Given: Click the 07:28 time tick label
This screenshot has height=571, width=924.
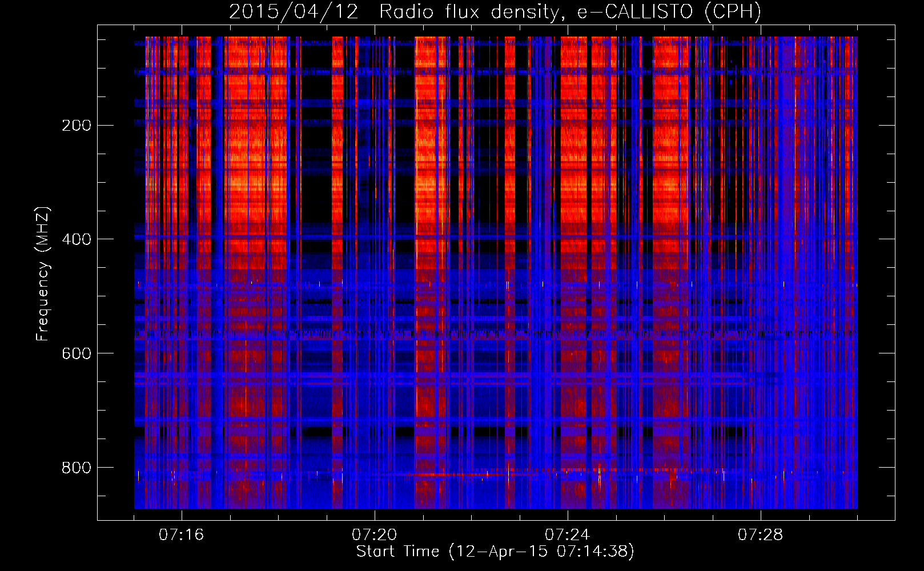Looking at the screenshot, I should 761,535.
